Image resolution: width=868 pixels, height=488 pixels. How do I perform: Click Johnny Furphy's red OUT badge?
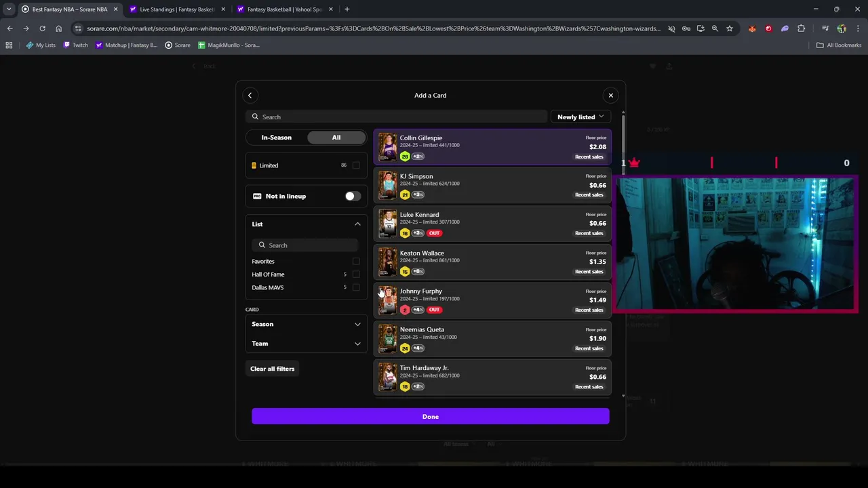pyautogui.click(x=434, y=310)
